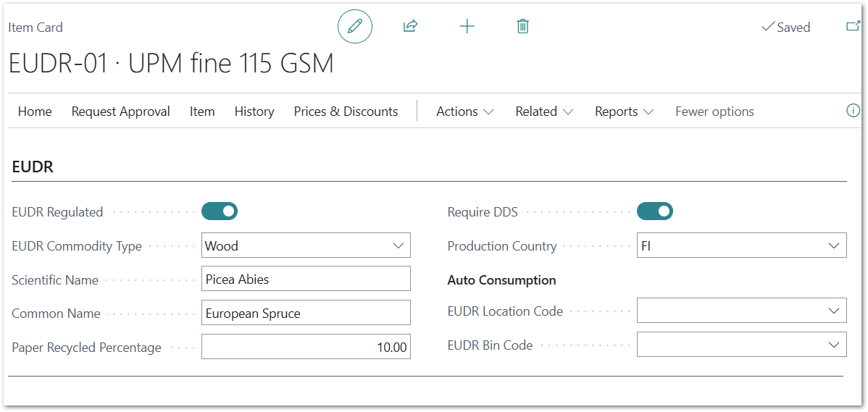868x412 pixels.
Task: Click the pencil edit icon
Action: point(354,27)
